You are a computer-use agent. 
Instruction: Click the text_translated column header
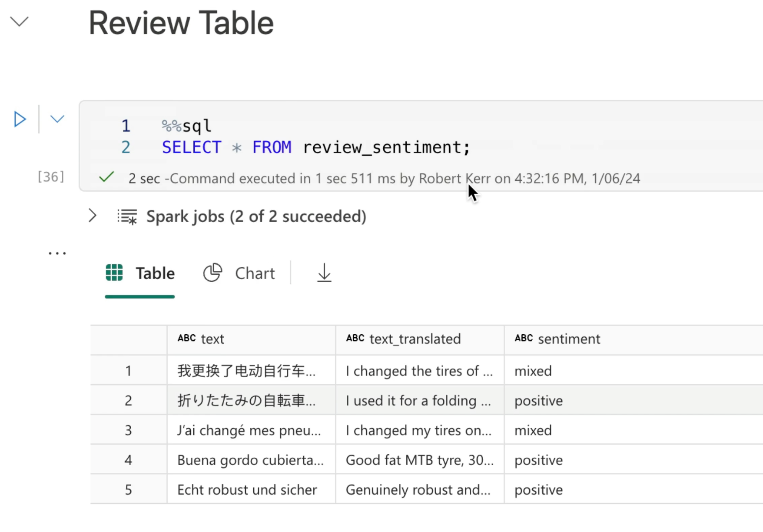click(415, 339)
